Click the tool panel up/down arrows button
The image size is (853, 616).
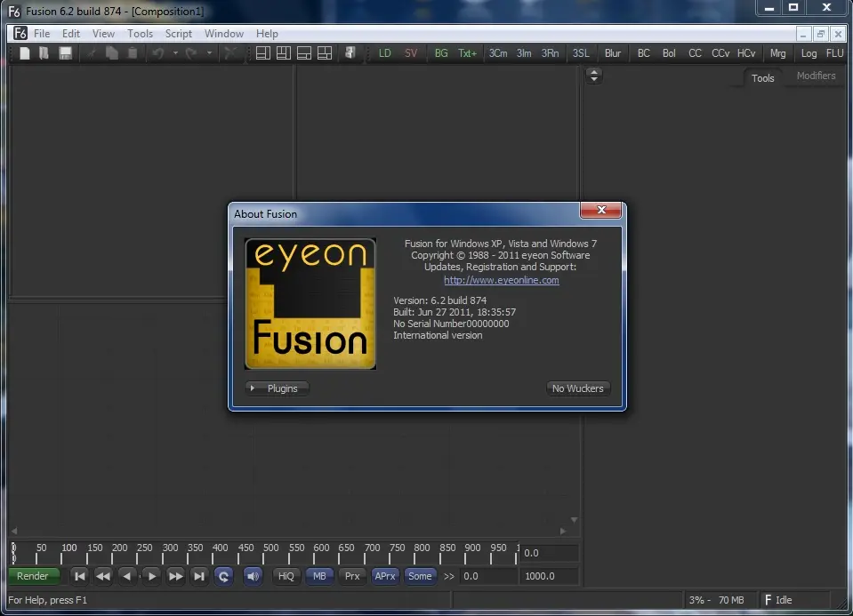click(594, 76)
